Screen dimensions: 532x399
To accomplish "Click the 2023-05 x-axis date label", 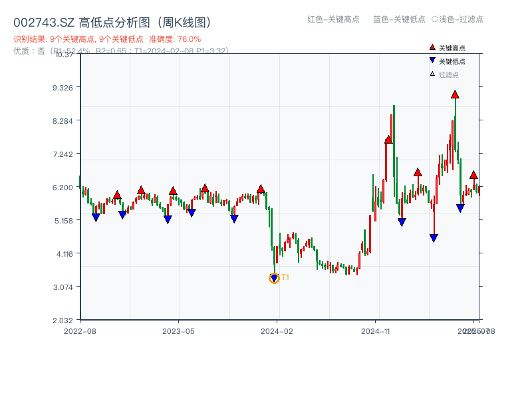I will (x=178, y=331).
